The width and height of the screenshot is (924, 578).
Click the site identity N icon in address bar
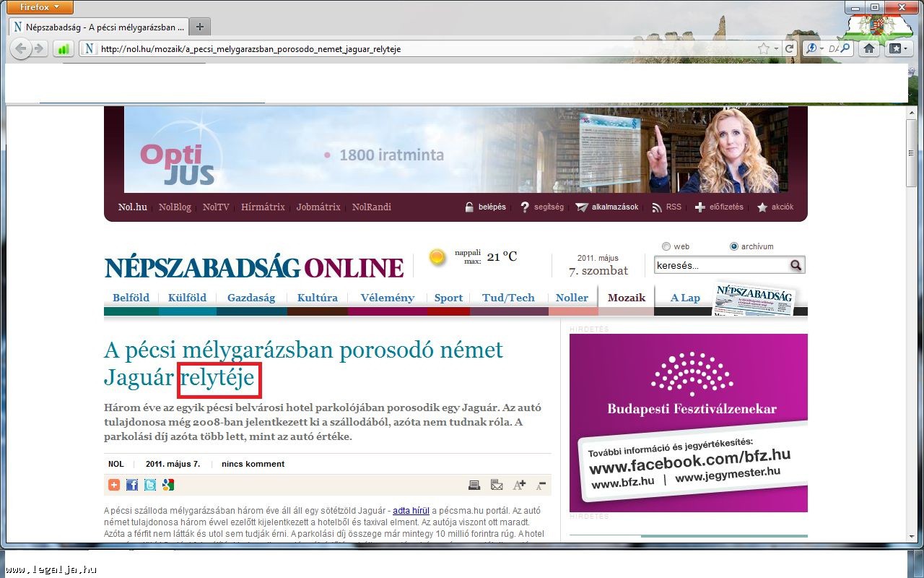coord(89,49)
